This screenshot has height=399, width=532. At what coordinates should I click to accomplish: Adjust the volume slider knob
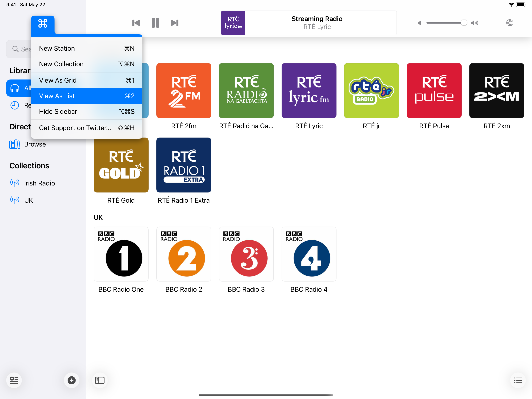click(x=464, y=23)
